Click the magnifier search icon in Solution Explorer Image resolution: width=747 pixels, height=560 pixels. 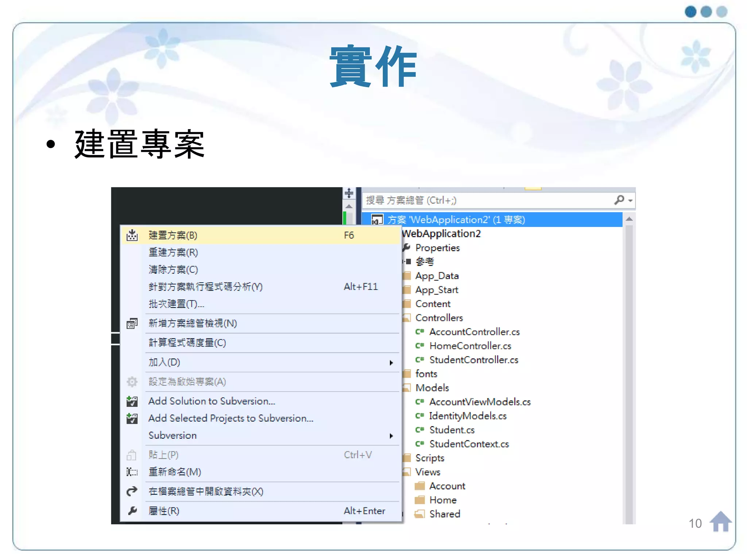619,200
